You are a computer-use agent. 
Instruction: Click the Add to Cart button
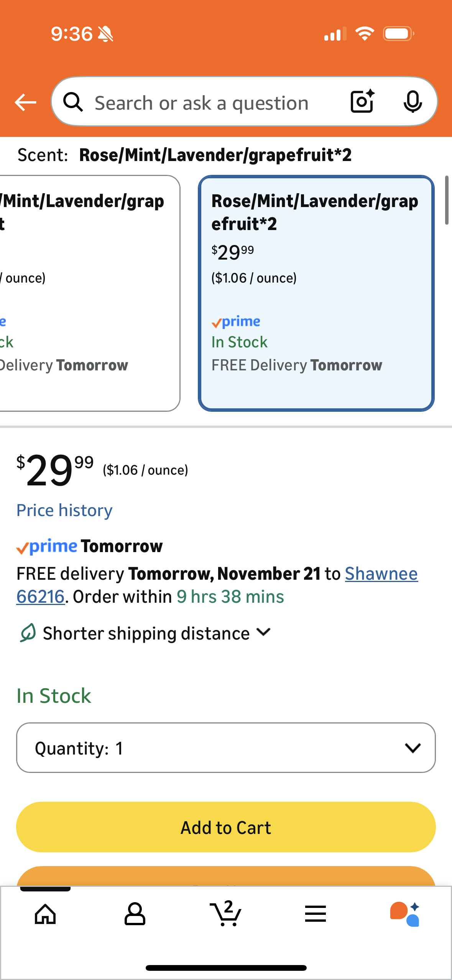click(226, 827)
